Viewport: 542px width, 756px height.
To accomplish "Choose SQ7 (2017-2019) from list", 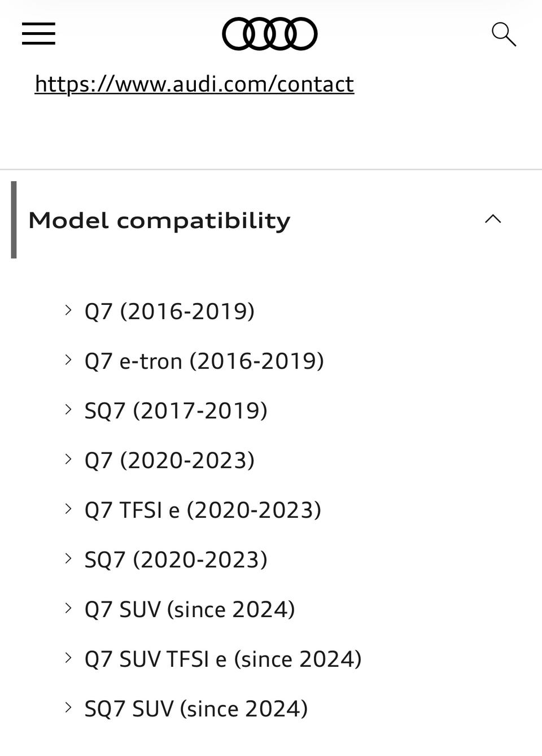I will (176, 410).
